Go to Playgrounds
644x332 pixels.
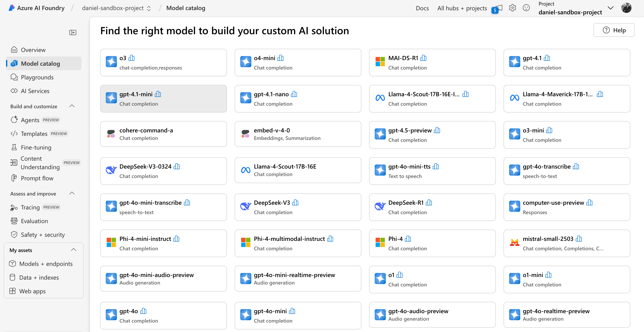coord(43,77)
